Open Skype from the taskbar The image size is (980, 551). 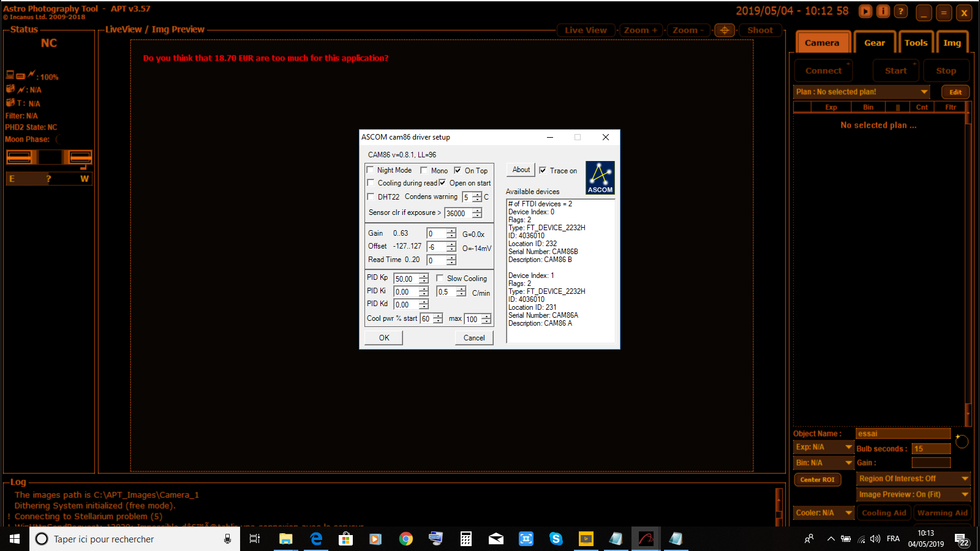pos(556,539)
